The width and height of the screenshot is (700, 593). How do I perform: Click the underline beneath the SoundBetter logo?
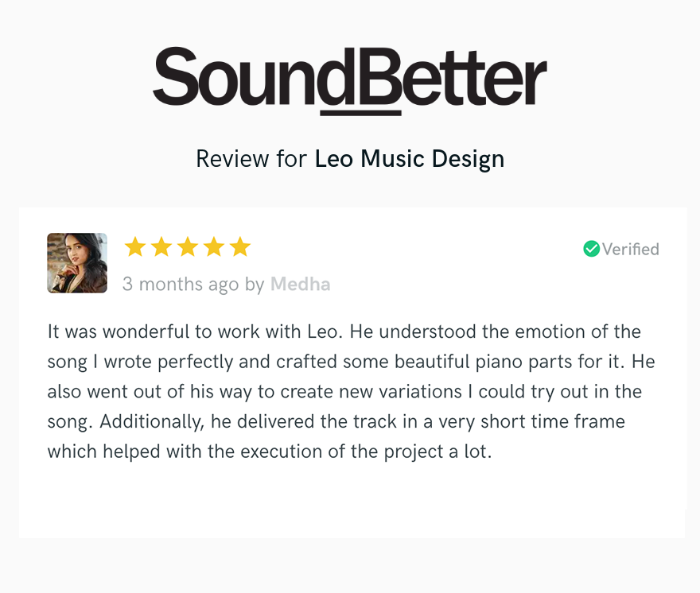click(360, 113)
